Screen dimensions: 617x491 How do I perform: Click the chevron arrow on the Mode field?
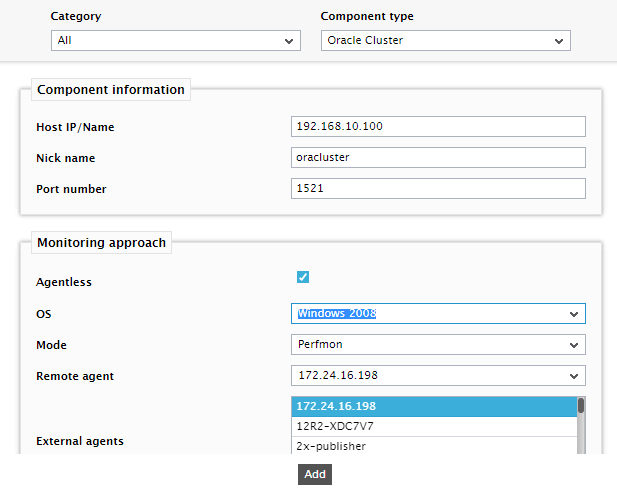pyautogui.click(x=574, y=345)
